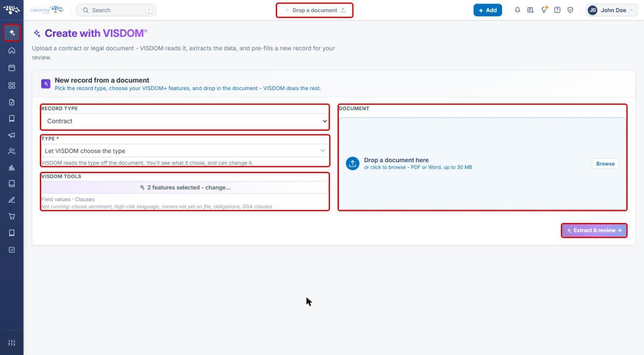
Task: Open the pen signature icon in sidebar
Action: tap(12, 200)
